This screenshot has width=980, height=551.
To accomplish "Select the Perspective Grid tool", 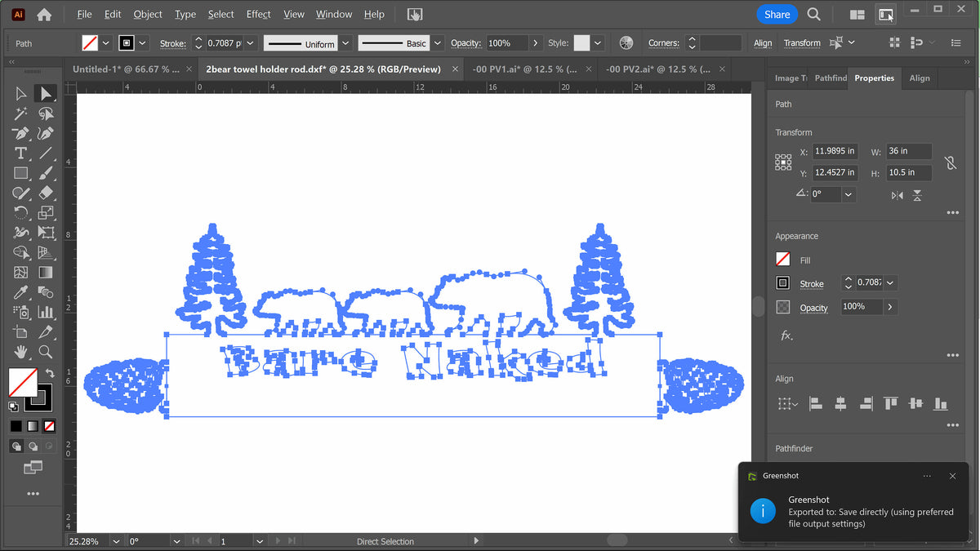I will click(x=46, y=252).
